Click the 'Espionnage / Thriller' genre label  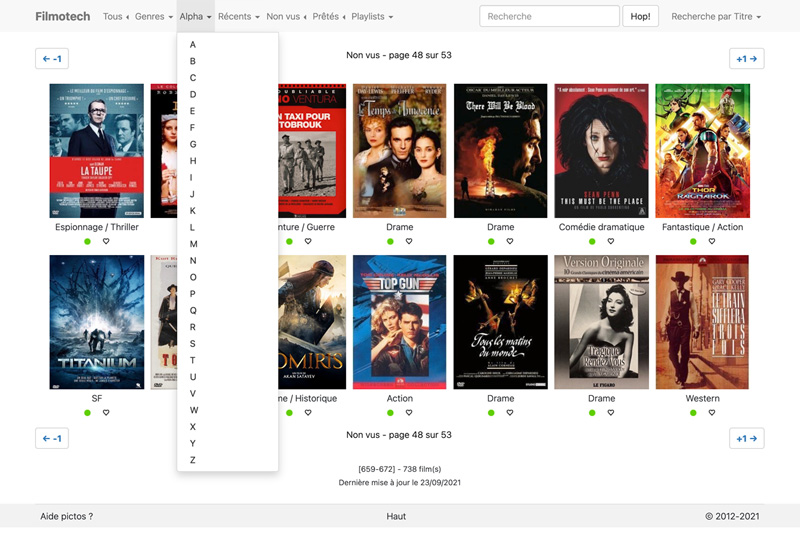(97, 227)
